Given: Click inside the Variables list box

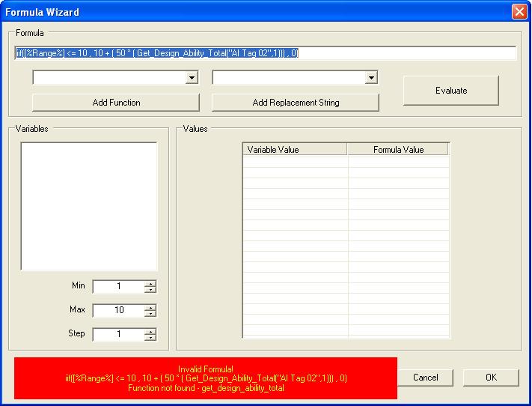Looking at the screenshot, I should 89,206.
